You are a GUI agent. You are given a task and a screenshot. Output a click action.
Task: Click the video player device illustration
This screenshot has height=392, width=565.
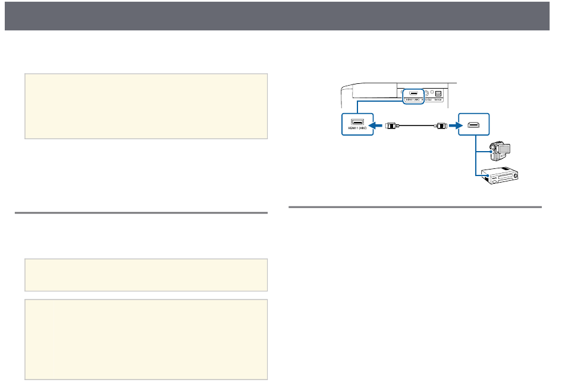[x=500, y=175]
